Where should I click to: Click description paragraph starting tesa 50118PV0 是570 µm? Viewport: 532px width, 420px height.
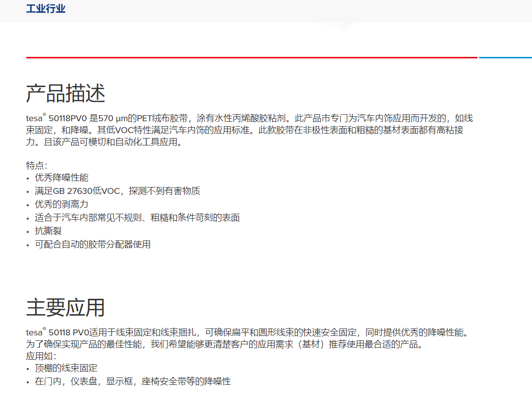click(249, 130)
